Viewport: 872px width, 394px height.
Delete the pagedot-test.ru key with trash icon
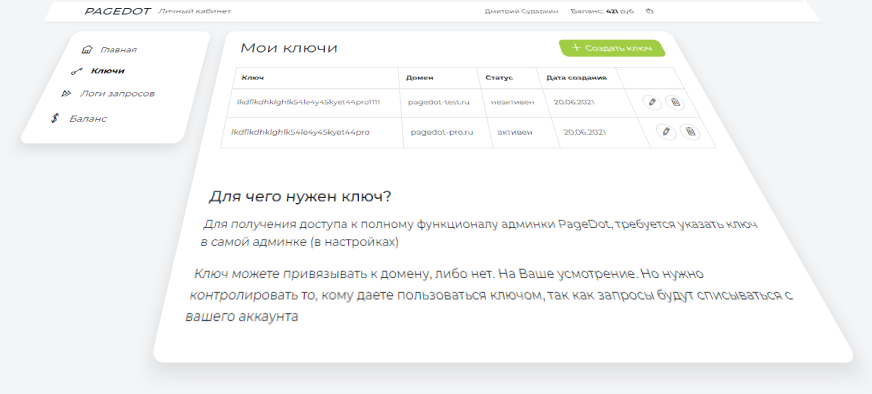[675, 102]
